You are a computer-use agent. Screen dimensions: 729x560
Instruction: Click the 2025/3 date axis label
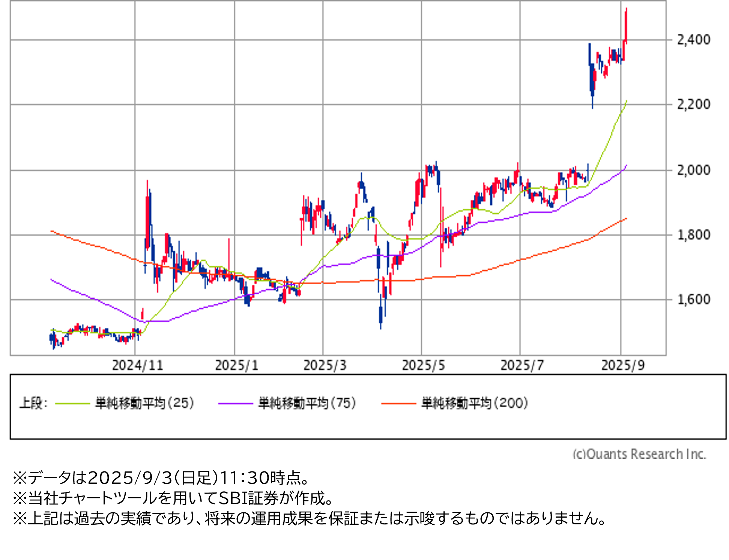coord(325,365)
